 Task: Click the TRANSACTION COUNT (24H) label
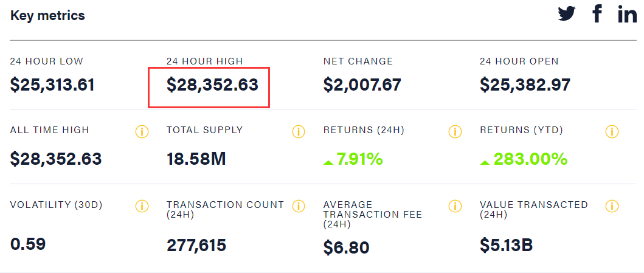coord(226,209)
